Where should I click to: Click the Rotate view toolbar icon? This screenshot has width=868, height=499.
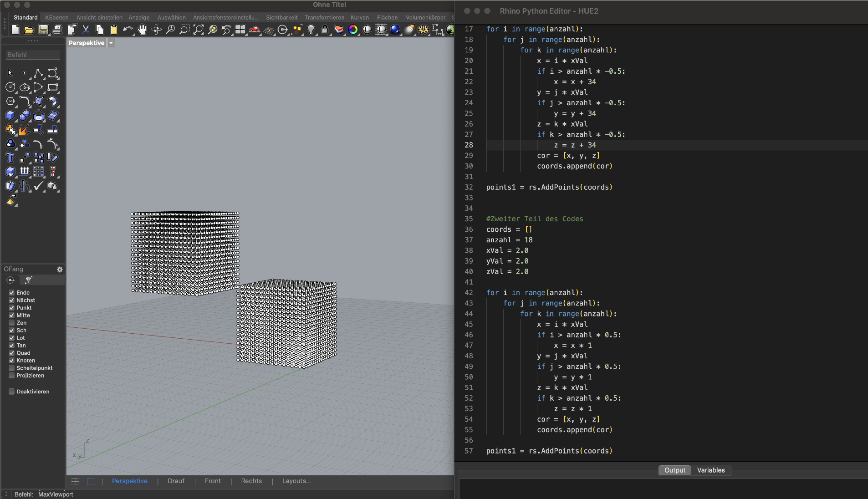click(x=156, y=30)
